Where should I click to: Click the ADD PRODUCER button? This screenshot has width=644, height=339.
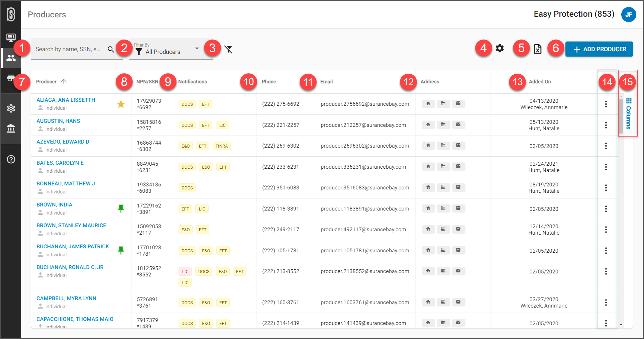pos(599,49)
